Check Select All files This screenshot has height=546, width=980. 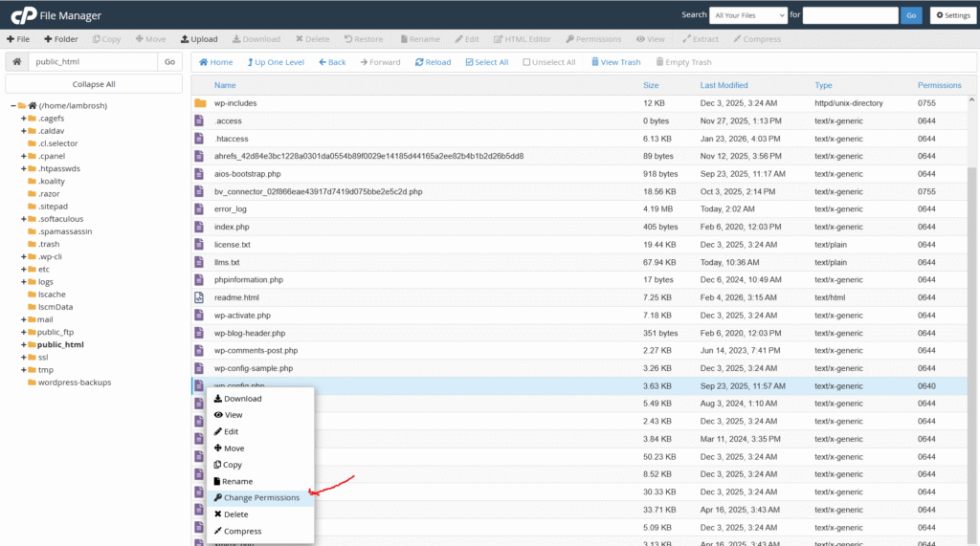click(486, 62)
